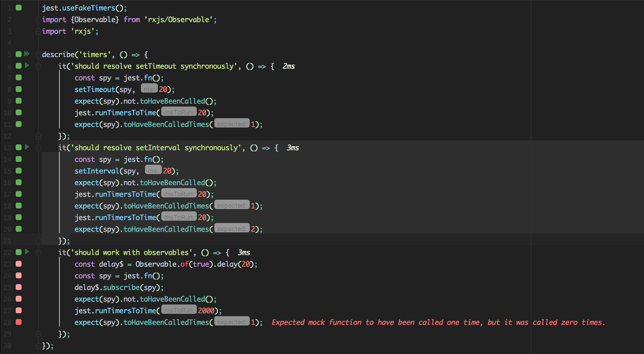
Task: Click fold end marker on line 30
Action: click(38, 346)
